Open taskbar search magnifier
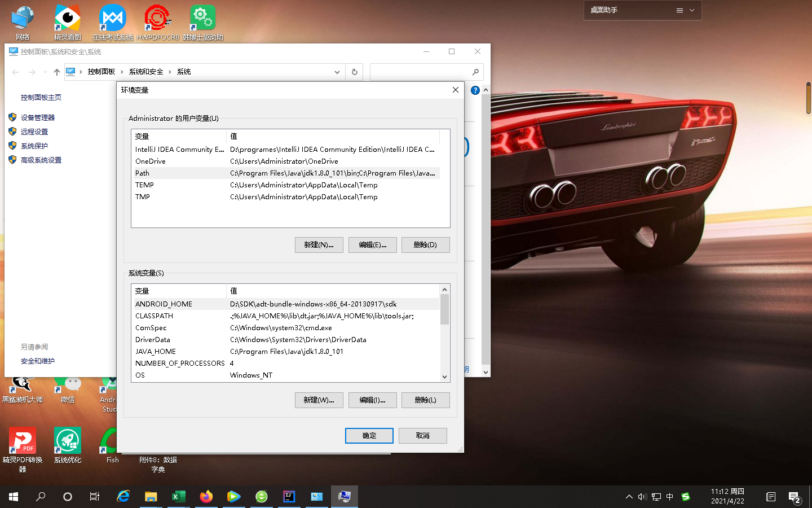812x508 pixels. coord(41,497)
